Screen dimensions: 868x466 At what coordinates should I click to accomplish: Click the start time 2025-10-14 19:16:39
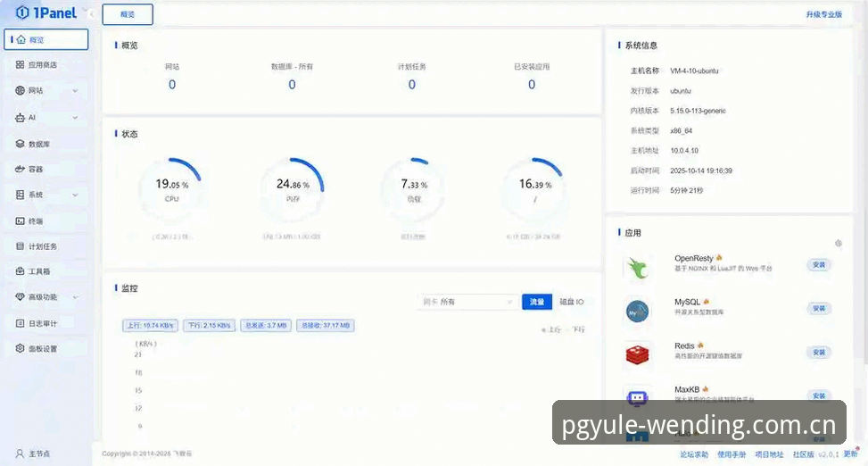click(701, 171)
